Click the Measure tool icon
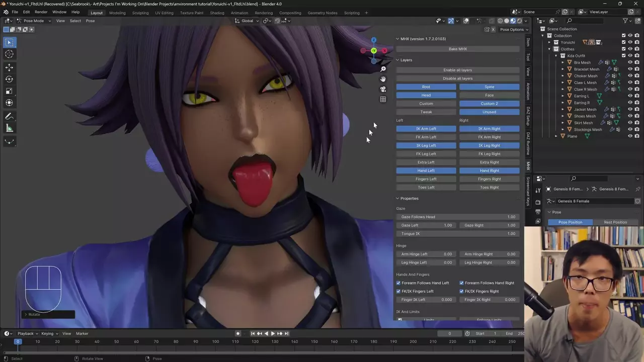The image size is (644, 362). click(9, 128)
